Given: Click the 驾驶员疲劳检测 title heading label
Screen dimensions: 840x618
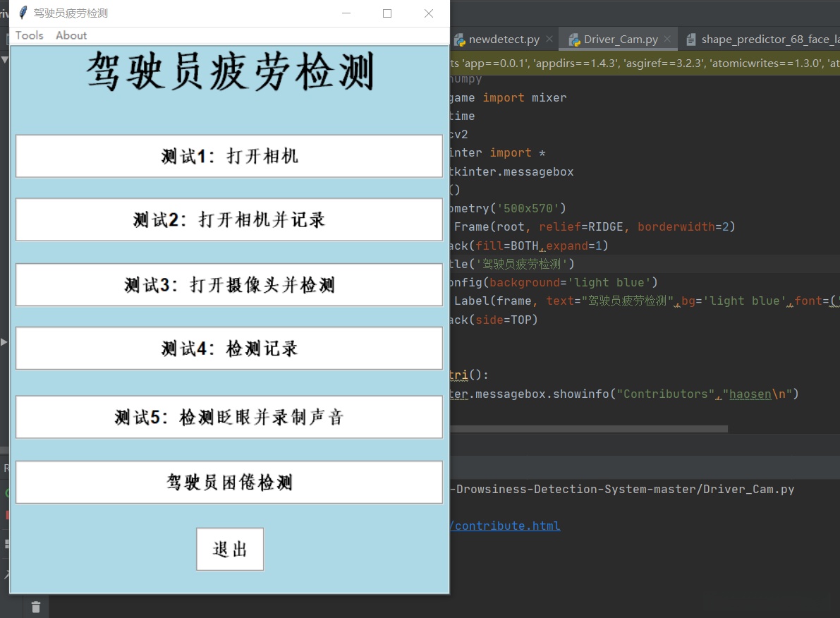Looking at the screenshot, I should point(230,71).
